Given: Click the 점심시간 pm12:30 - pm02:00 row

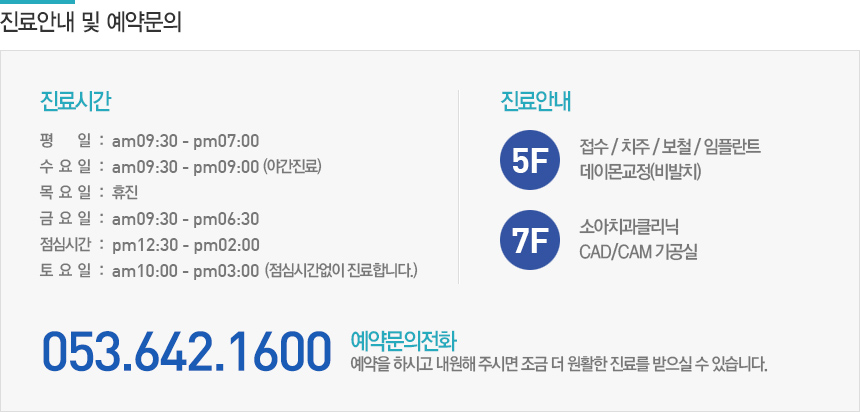Looking at the screenshot, I should 150,245.
